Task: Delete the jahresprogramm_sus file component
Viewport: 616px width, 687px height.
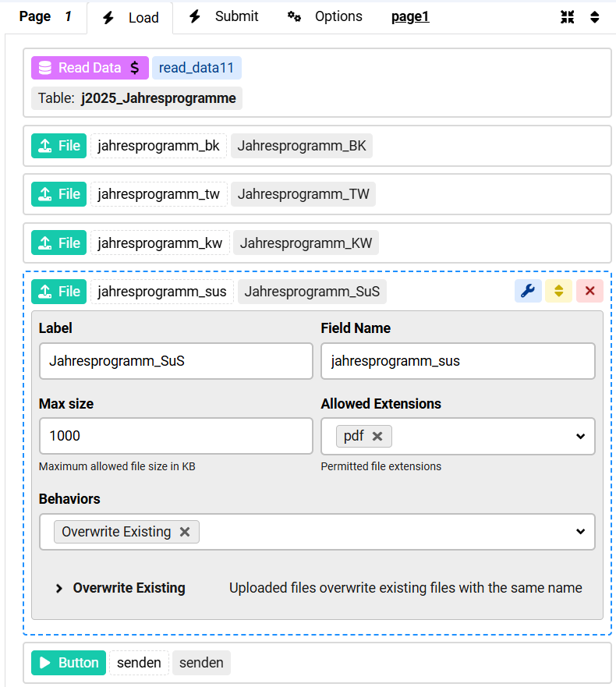Action: 589,291
